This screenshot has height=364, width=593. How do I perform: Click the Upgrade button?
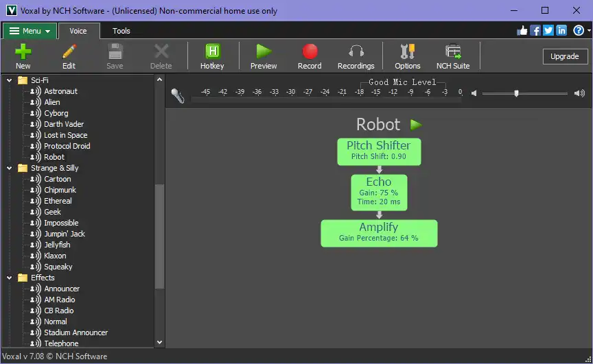tap(565, 56)
